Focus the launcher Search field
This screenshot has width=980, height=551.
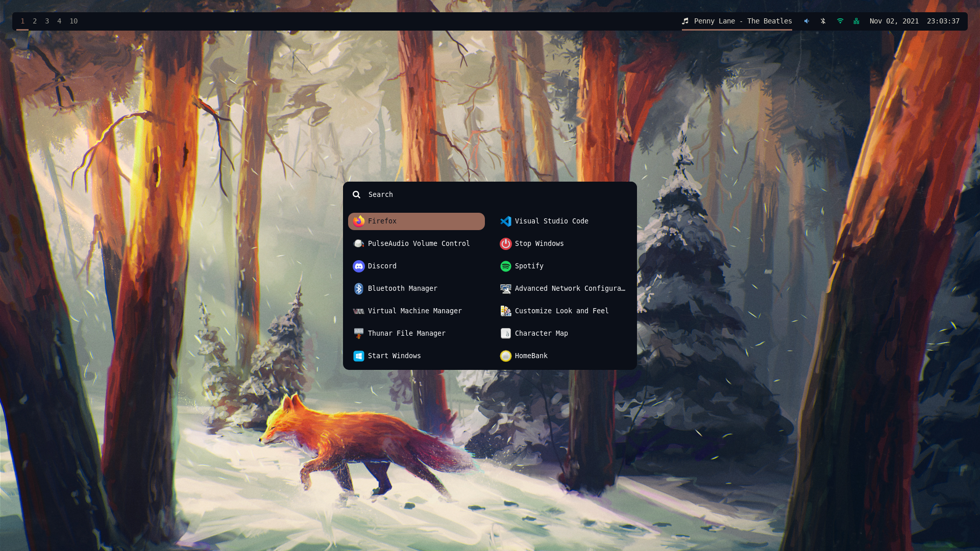(490, 194)
